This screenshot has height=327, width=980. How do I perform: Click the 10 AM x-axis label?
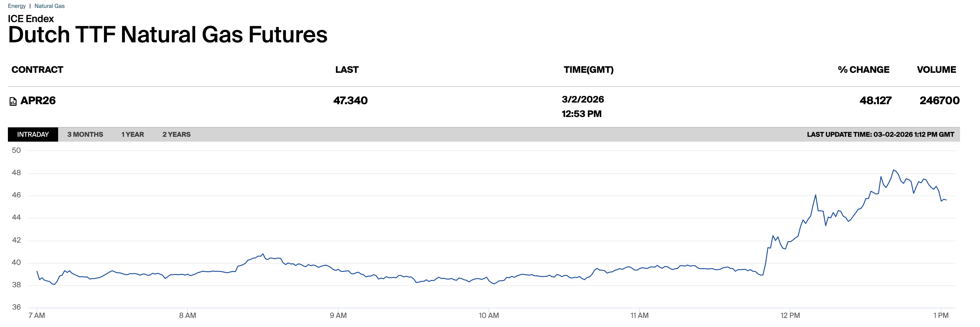click(x=488, y=315)
